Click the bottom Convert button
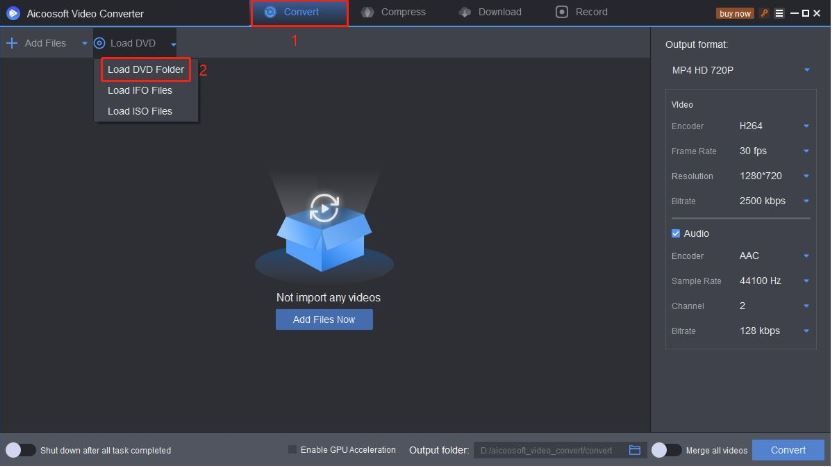The height and width of the screenshot is (467, 833). [788, 451]
